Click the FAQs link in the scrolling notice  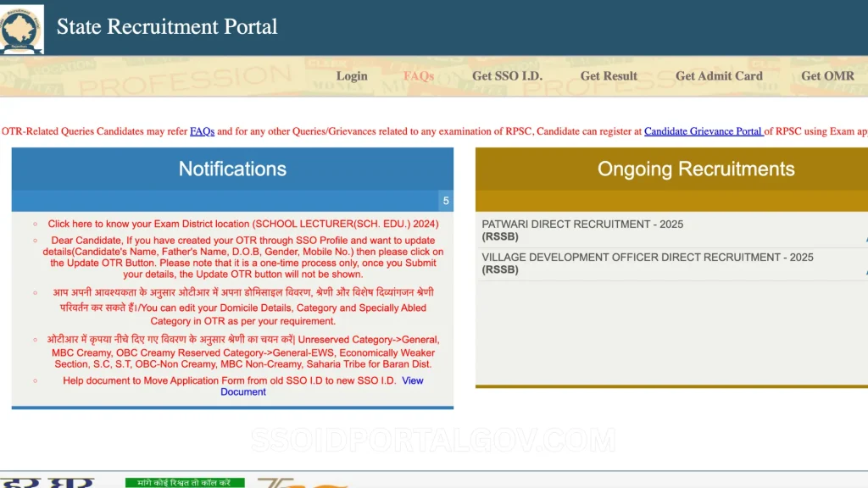201,130
